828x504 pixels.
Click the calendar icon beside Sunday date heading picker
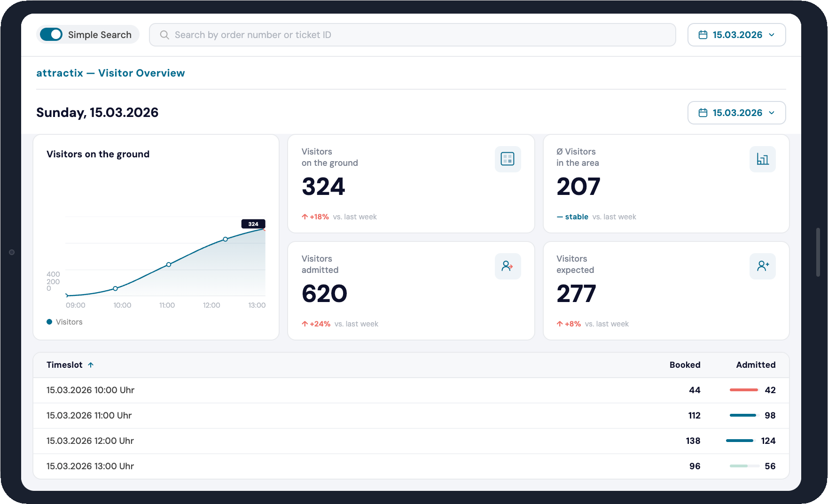tap(703, 113)
